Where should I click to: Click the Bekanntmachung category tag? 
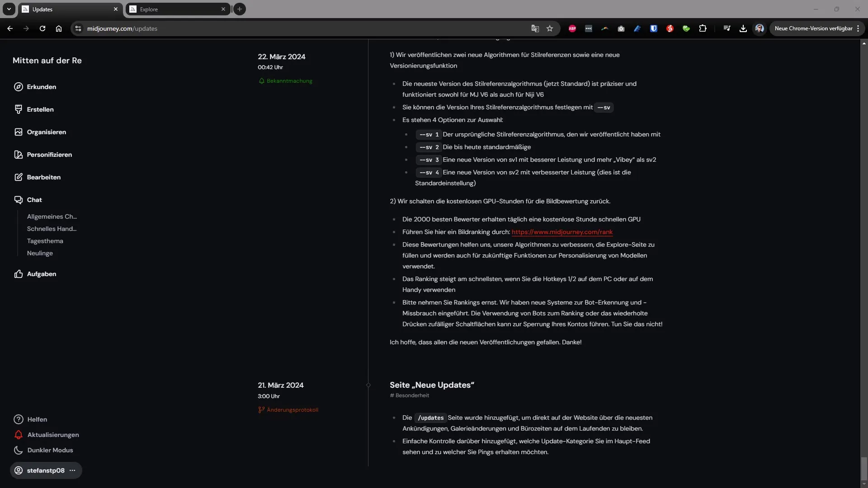pyautogui.click(x=285, y=81)
